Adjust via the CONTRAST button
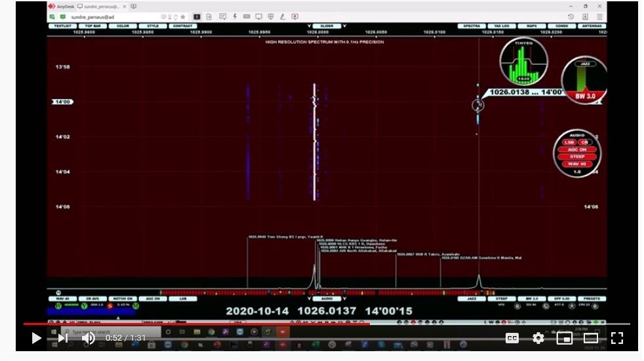Viewport: 644px width, 361px height. [183, 26]
